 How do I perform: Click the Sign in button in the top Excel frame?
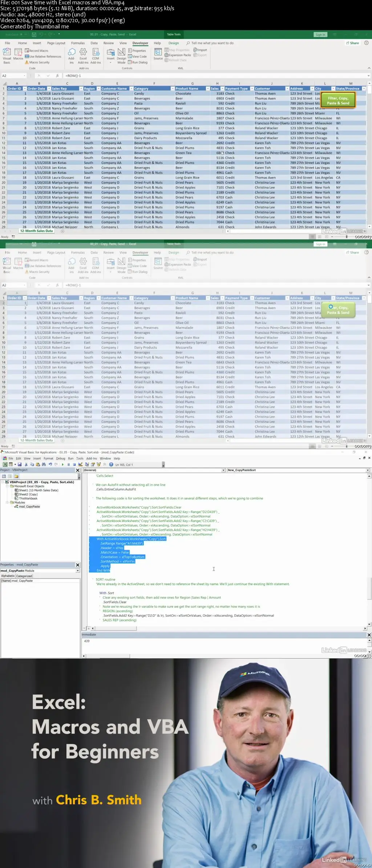tap(320, 35)
